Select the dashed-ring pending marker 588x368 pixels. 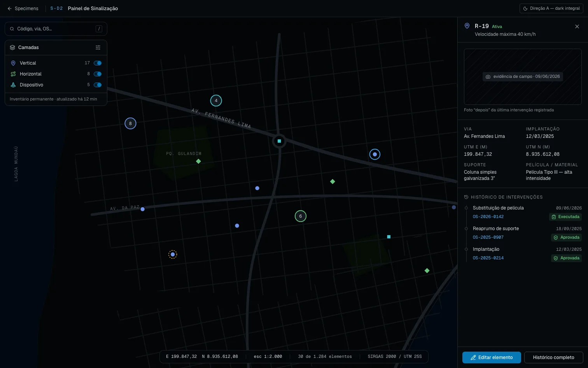tap(173, 254)
